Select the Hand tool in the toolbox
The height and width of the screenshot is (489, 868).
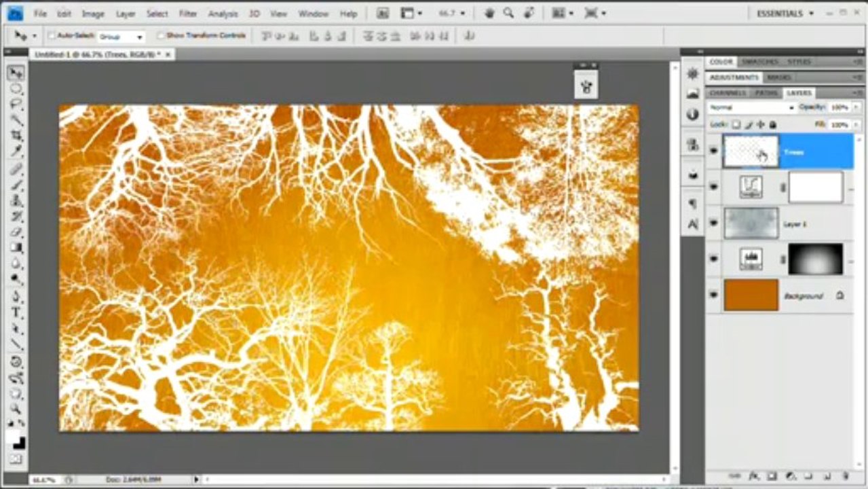(16, 393)
